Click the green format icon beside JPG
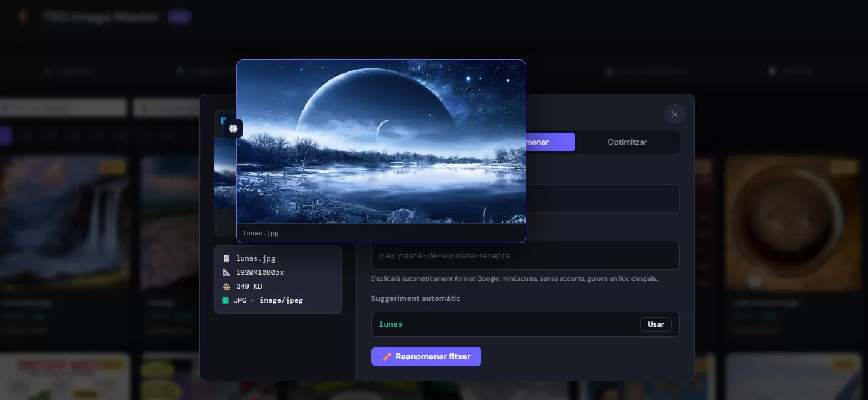 tap(226, 300)
